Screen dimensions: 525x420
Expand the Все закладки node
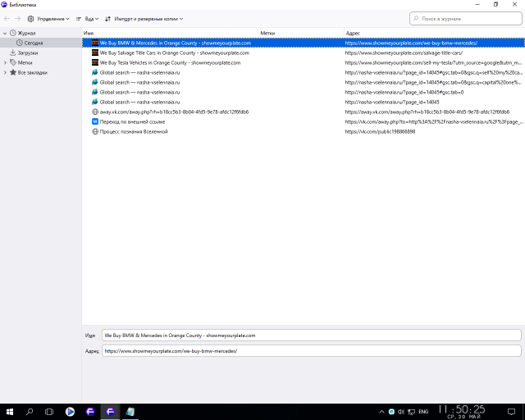pyautogui.click(x=5, y=72)
